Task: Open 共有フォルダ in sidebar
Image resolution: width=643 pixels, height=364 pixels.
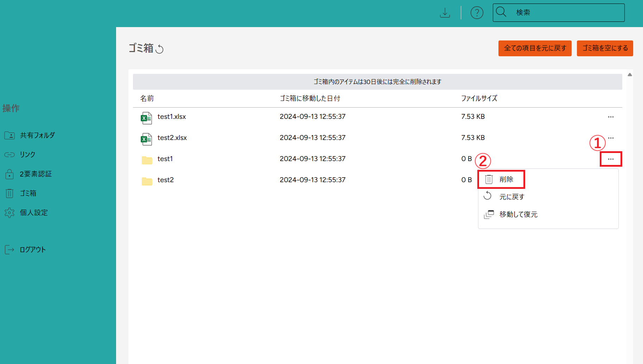Action: tap(37, 135)
